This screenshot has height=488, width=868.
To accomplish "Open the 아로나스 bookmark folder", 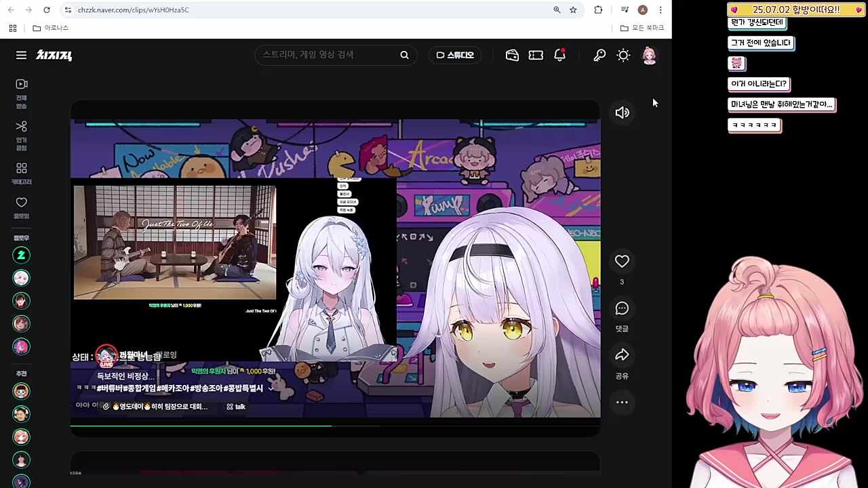I will (x=51, y=28).
